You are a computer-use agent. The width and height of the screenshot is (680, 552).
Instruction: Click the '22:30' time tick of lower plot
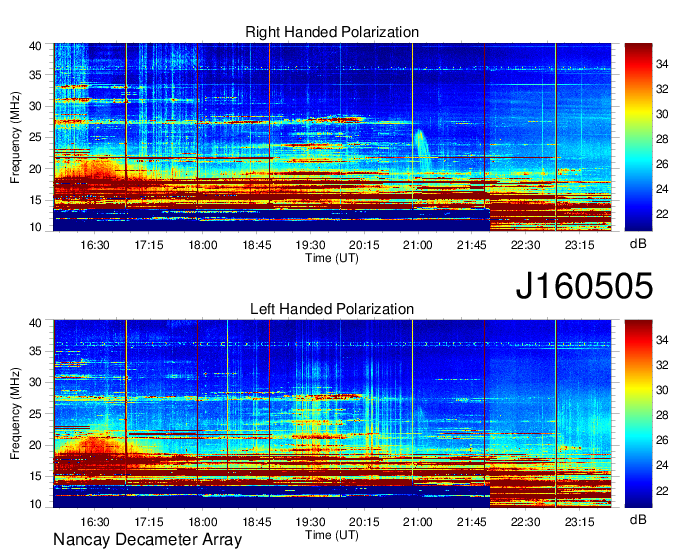[x=526, y=522]
